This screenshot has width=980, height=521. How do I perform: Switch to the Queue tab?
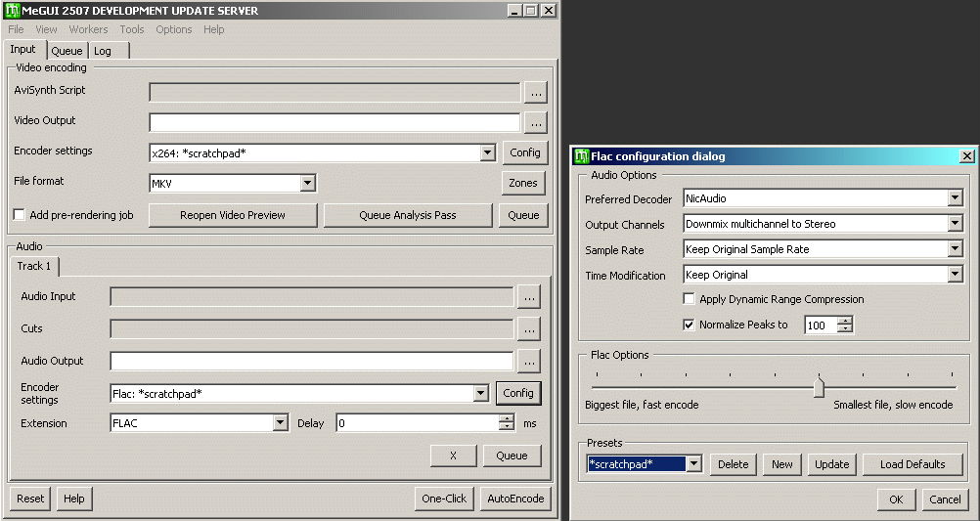pos(67,51)
